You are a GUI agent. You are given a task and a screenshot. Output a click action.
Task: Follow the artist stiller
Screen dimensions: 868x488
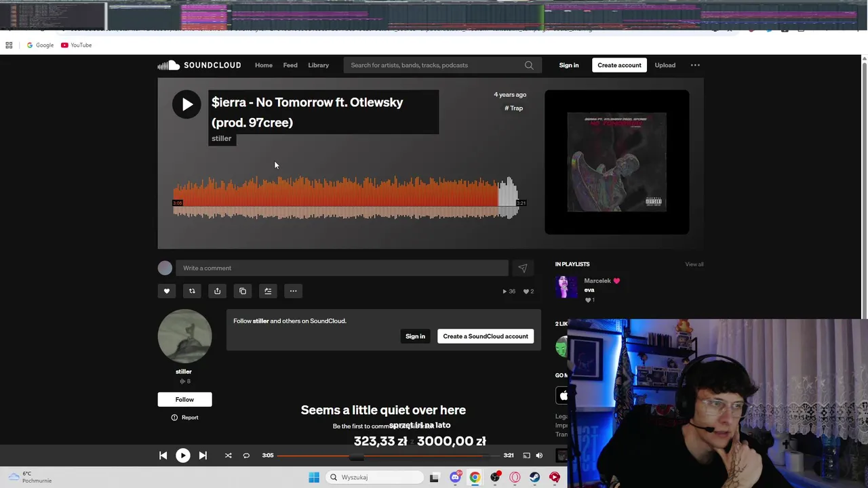click(184, 399)
